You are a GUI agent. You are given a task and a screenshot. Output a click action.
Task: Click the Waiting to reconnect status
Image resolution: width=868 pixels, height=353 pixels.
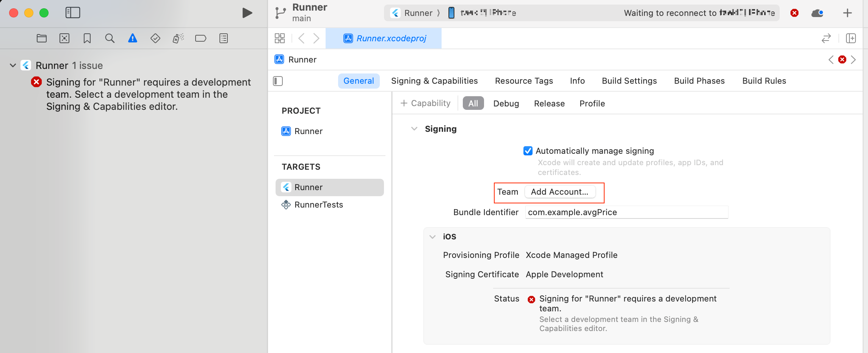point(699,13)
